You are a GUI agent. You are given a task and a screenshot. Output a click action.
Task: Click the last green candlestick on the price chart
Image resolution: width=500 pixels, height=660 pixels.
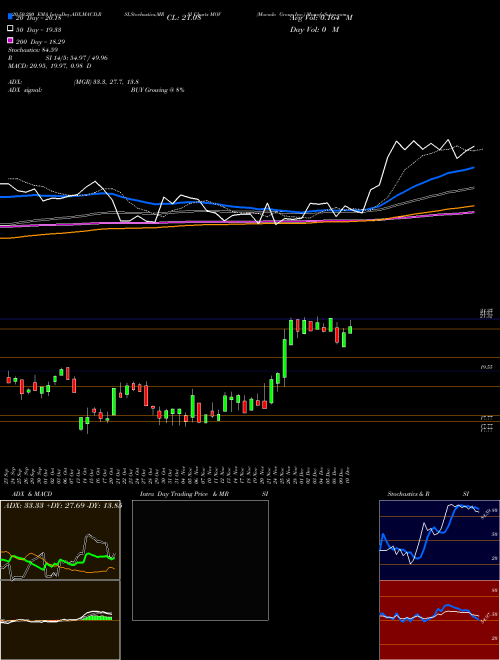point(350,330)
